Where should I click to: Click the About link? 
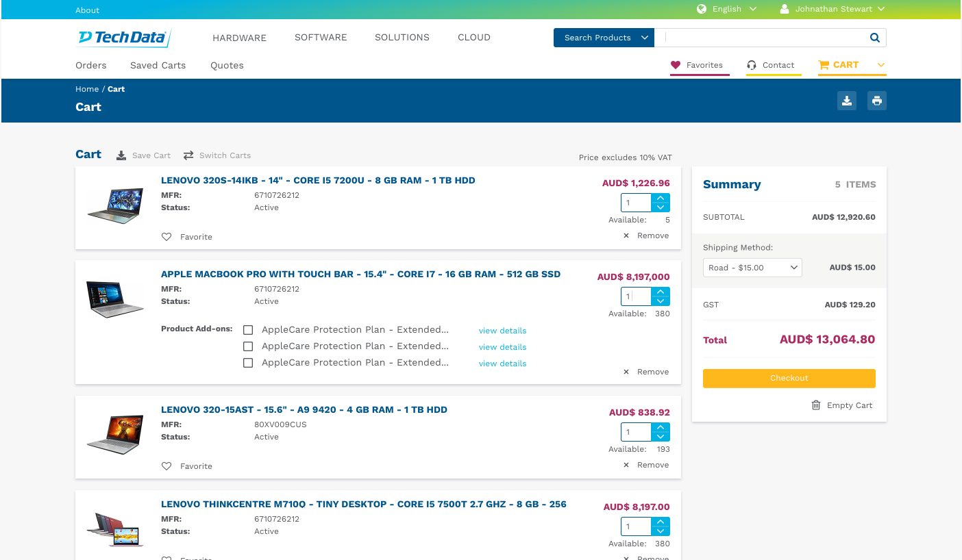click(x=87, y=10)
